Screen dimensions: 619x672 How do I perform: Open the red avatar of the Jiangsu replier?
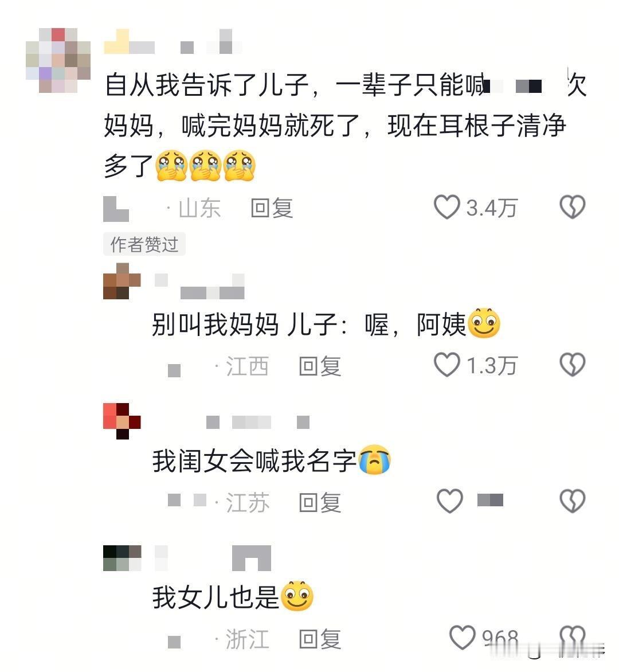(122, 421)
